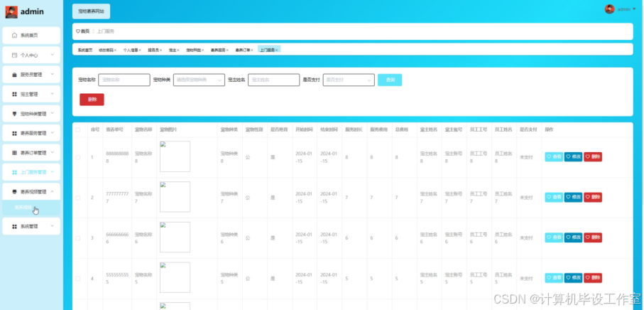Click the home icon beside 系统首页 in sidebar

click(x=14, y=36)
